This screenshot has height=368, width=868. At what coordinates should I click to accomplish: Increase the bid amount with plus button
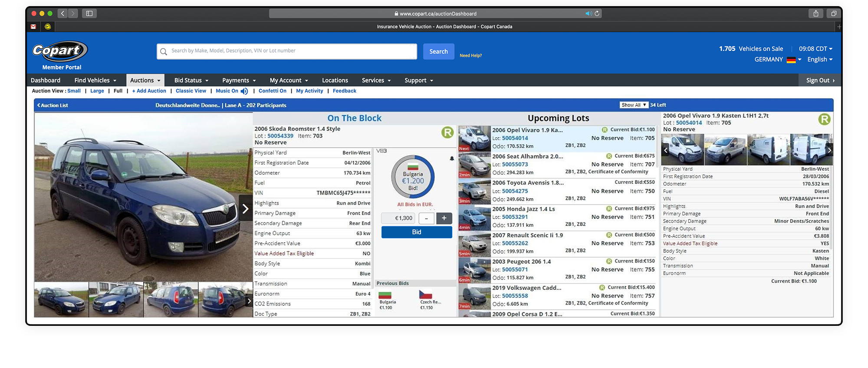[x=444, y=218]
